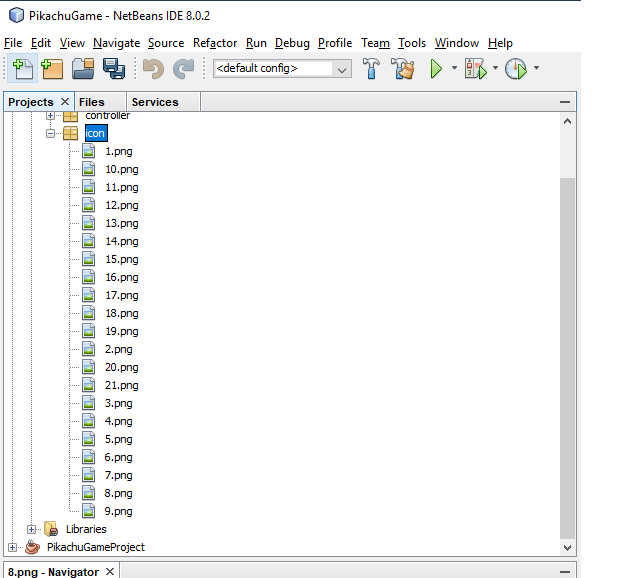Expand the Libraries tree node
The image size is (621, 578).
coord(32,529)
